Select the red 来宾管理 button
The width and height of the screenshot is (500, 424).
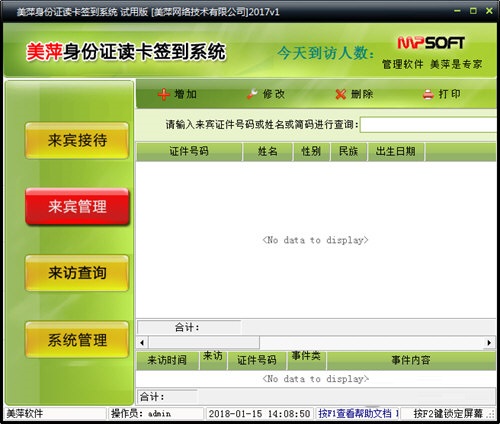click(77, 207)
